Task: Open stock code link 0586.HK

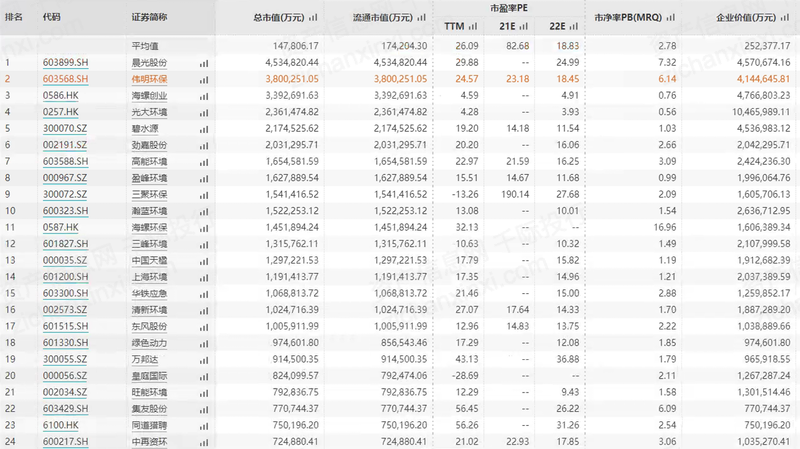Action: click(x=61, y=95)
